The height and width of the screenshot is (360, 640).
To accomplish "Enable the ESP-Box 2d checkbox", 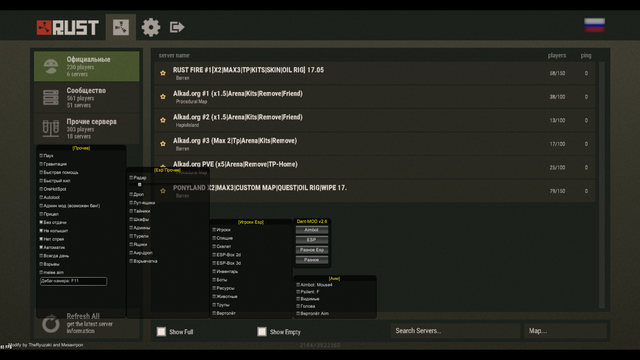I will coord(214,255).
